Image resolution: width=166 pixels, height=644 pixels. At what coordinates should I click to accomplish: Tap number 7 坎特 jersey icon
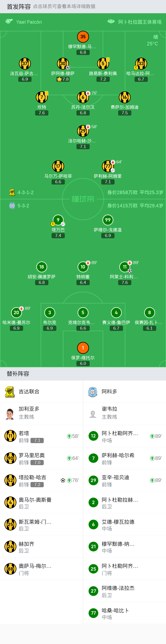point(42,97)
